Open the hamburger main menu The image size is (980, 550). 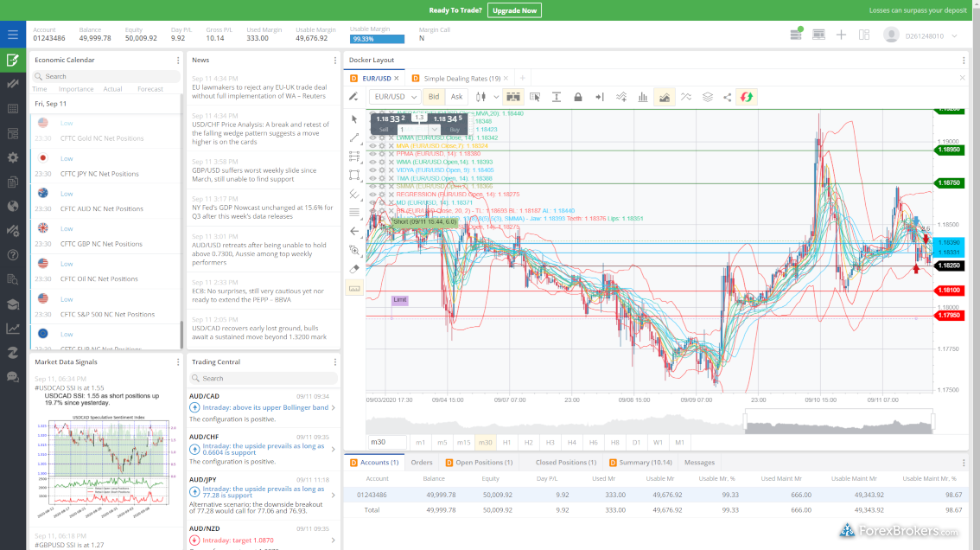[12, 35]
